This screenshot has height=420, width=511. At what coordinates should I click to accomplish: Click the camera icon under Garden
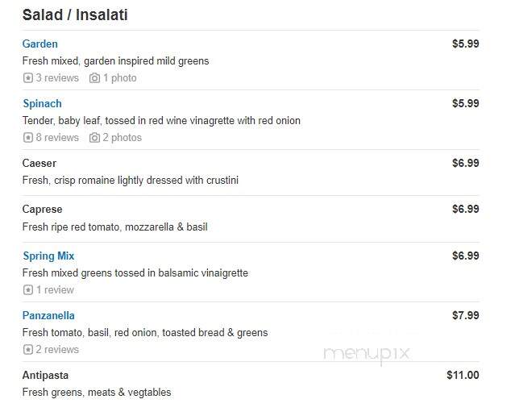tap(94, 78)
